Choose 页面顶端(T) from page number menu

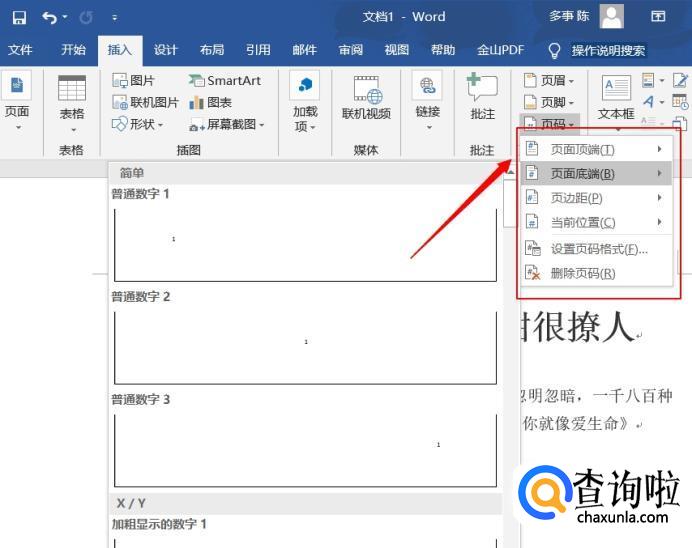(596, 150)
